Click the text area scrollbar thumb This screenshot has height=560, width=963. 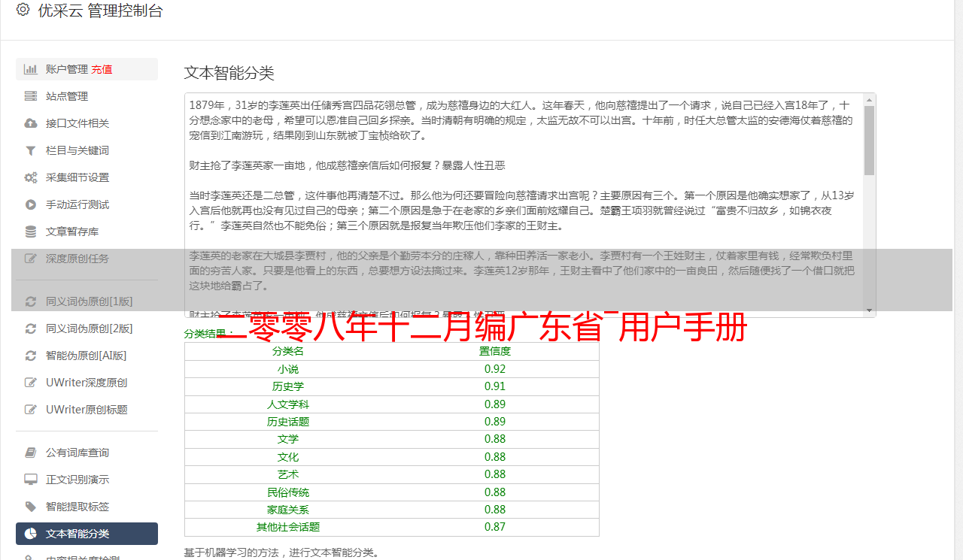(x=869, y=140)
